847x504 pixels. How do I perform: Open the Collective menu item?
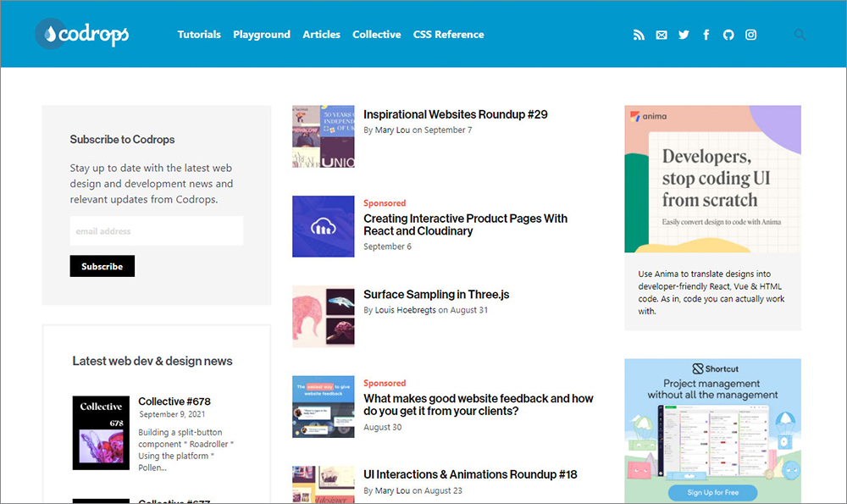click(377, 34)
